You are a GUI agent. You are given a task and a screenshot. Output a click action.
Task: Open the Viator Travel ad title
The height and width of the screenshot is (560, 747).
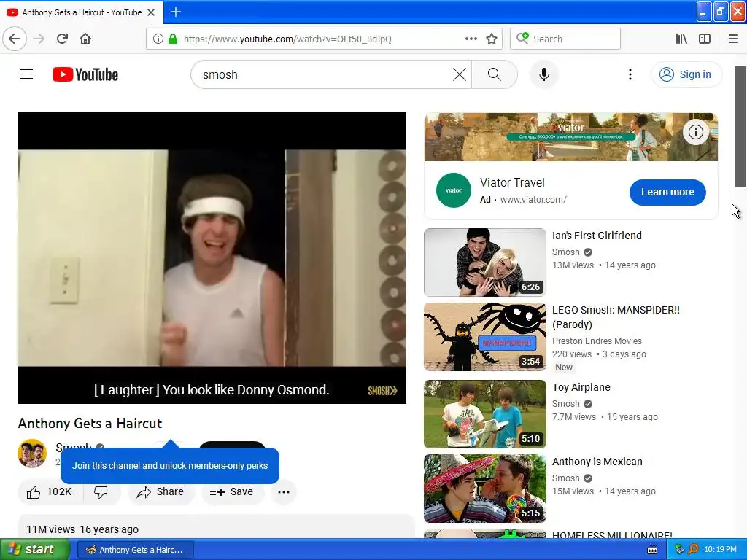(x=512, y=182)
